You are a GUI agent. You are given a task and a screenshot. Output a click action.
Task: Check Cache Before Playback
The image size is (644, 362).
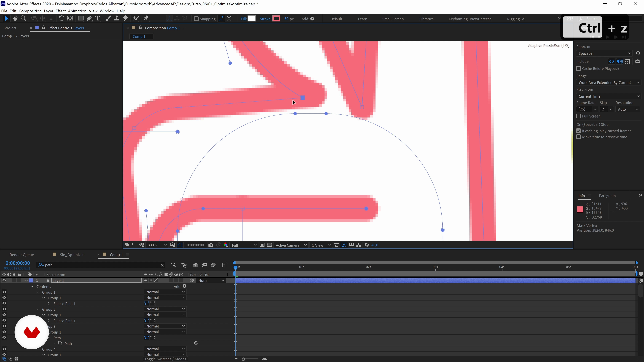[578, 68]
